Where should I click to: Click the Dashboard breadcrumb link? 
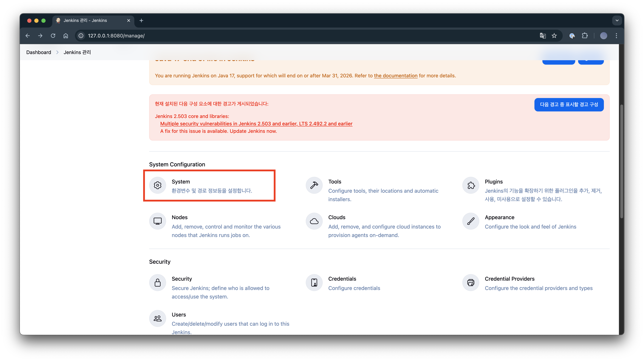(x=39, y=52)
